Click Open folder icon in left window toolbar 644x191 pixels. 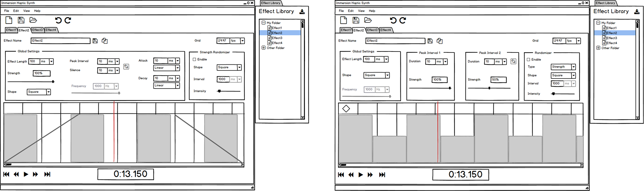(33, 20)
